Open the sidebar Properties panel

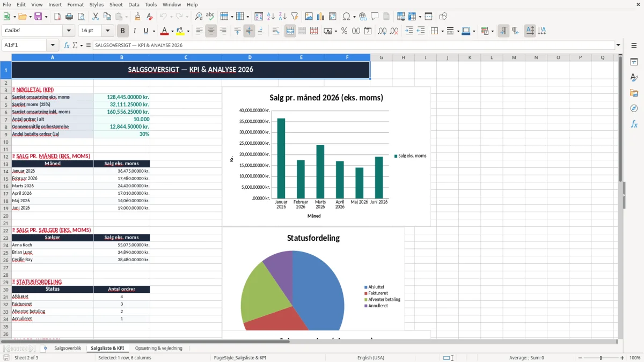(x=634, y=62)
